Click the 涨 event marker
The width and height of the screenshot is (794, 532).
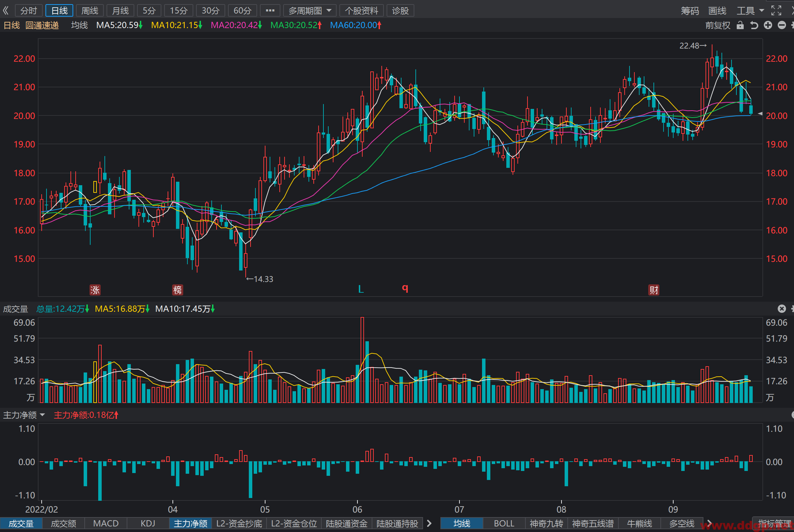pos(95,290)
